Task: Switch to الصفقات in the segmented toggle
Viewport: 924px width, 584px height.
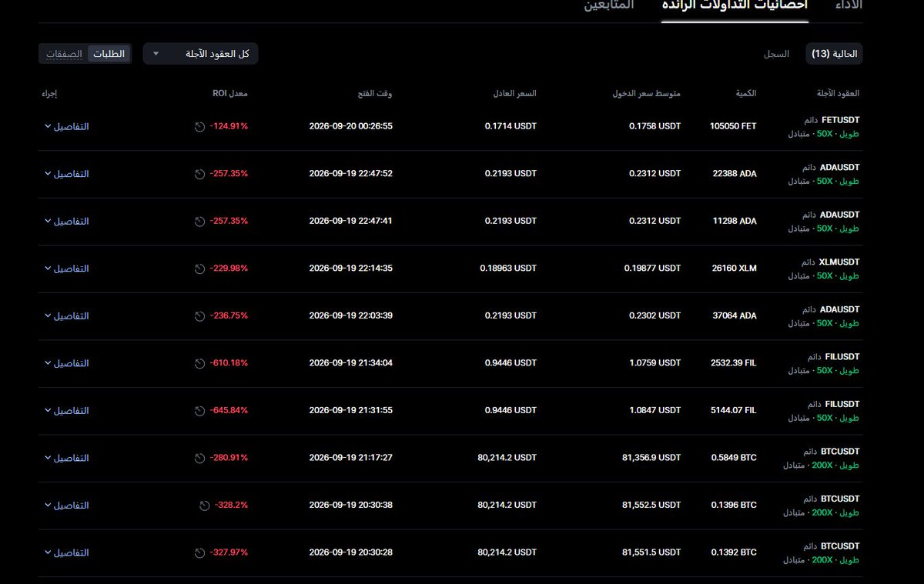Action: click(x=65, y=54)
